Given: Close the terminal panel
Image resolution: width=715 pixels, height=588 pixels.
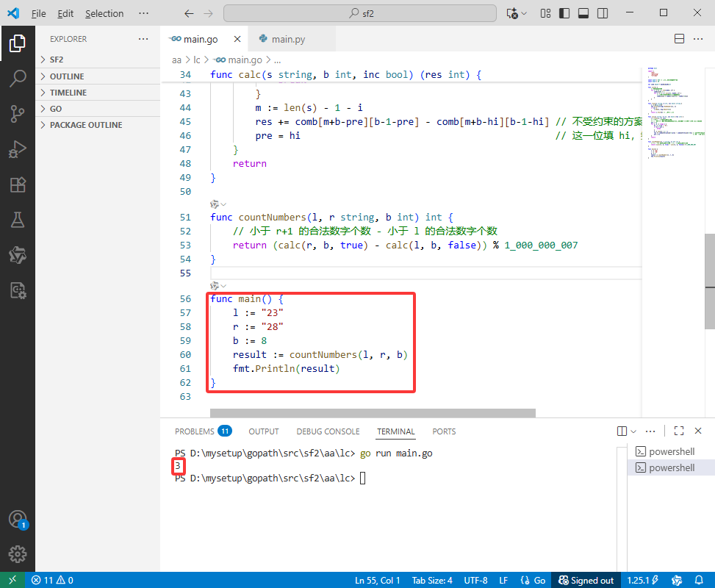Looking at the screenshot, I should [x=697, y=431].
